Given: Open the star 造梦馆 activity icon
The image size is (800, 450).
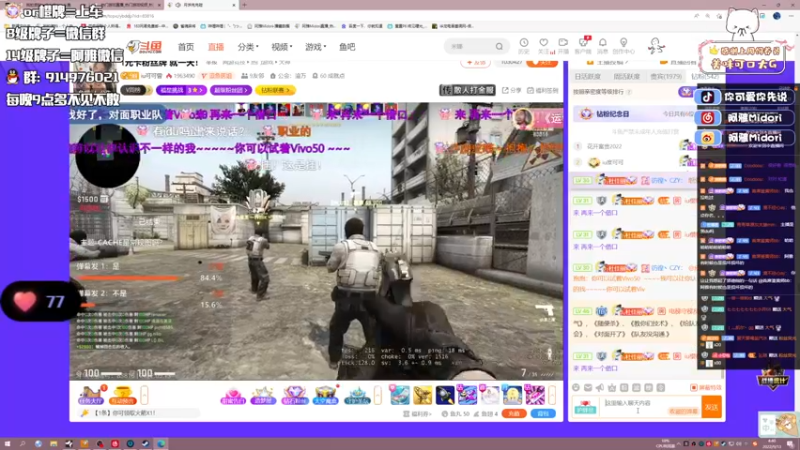Looking at the screenshot, I should (263, 395).
